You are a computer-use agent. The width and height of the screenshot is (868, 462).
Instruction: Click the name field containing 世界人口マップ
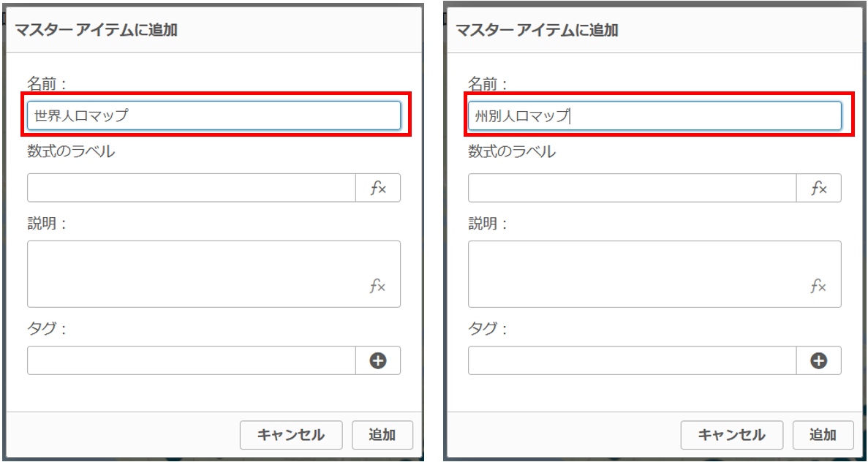[214, 115]
